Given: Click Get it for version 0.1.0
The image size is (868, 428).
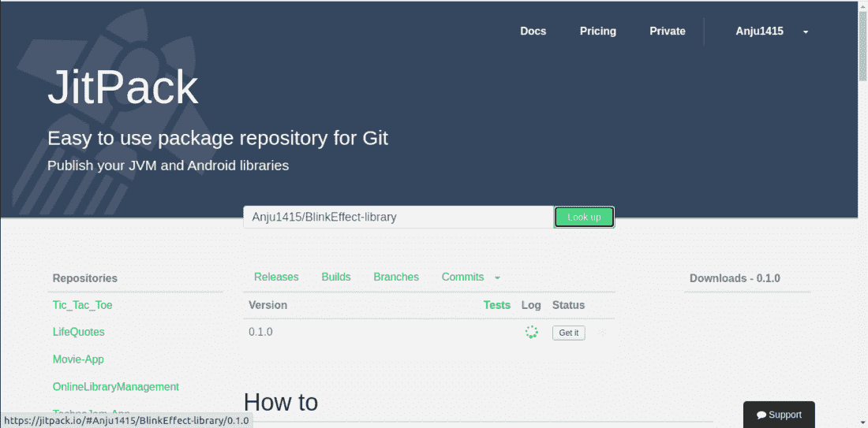Looking at the screenshot, I should tap(568, 333).
